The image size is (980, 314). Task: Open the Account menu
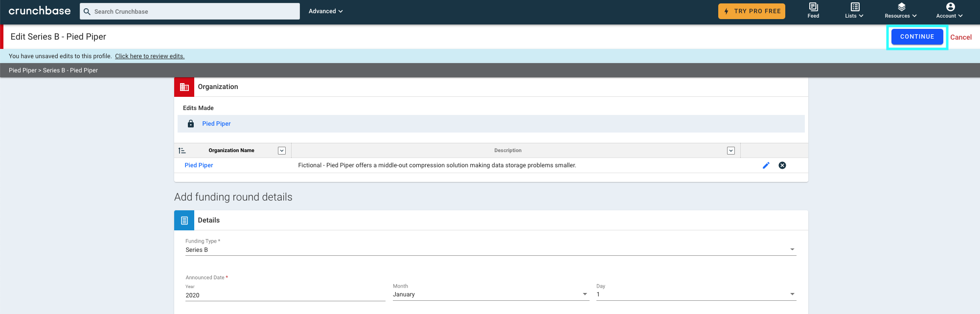[950, 10]
